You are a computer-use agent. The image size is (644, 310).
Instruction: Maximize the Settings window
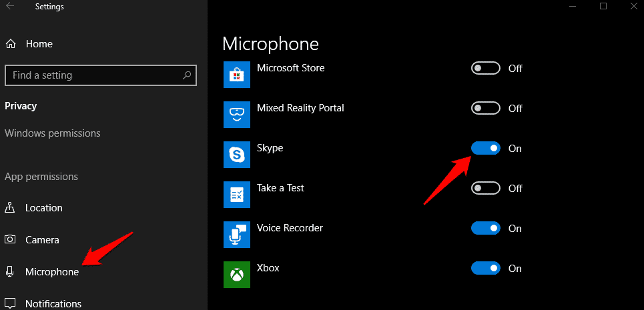point(603,6)
